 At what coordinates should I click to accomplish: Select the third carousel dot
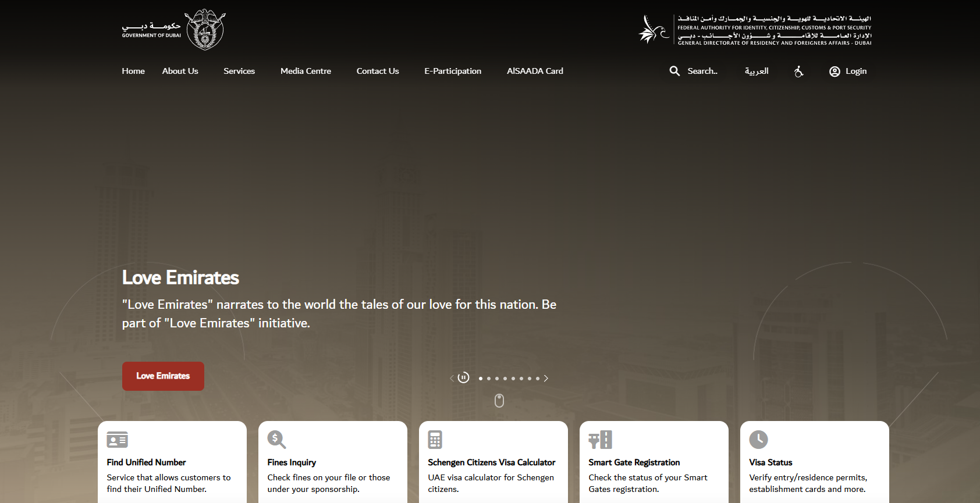pos(497,379)
